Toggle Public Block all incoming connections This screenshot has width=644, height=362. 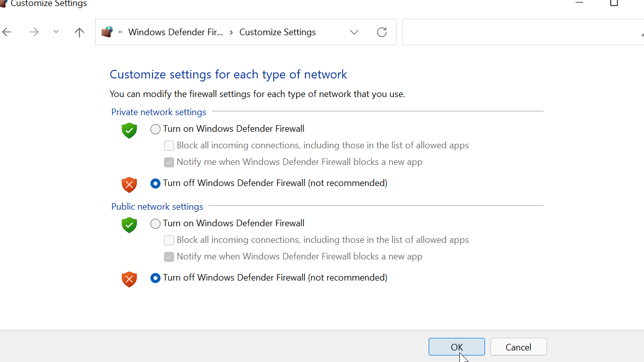click(x=169, y=240)
